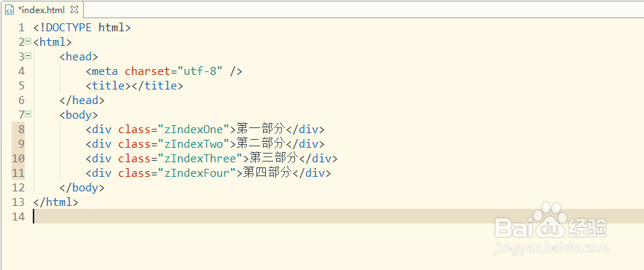The width and height of the screenshot is (644, 270).
Task: Click the opening <head> tag
Action: pyautogui.click(x=79, y=57)
